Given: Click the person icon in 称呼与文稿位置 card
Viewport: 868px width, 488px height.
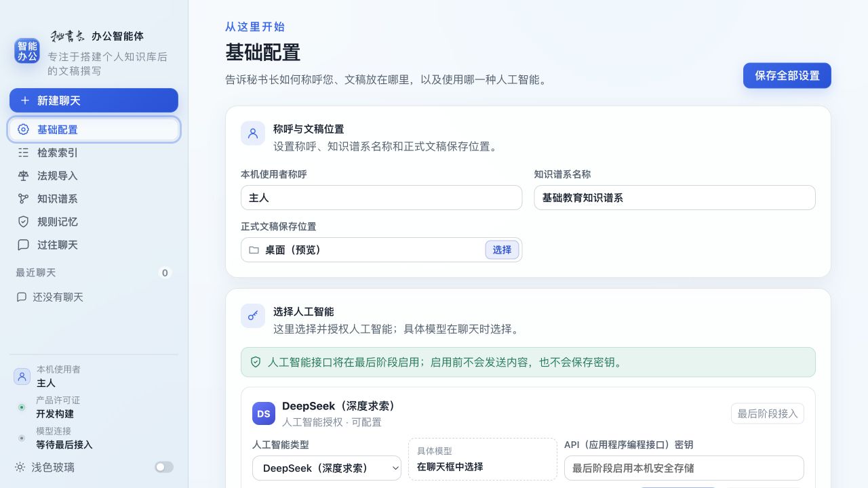Looking at the screenshot, I should 253,134.
